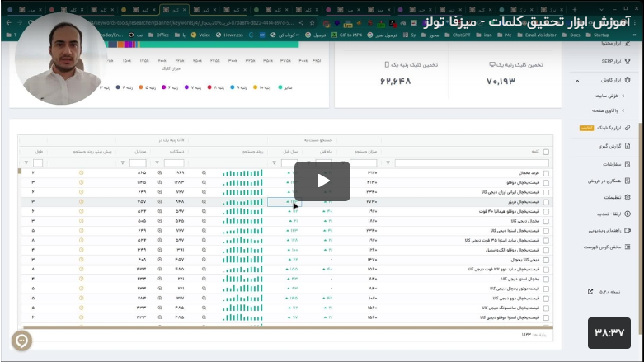Open ابزار محتوا pencil icon in sidebar
This screenshot has width=644, height=362.
628,43
